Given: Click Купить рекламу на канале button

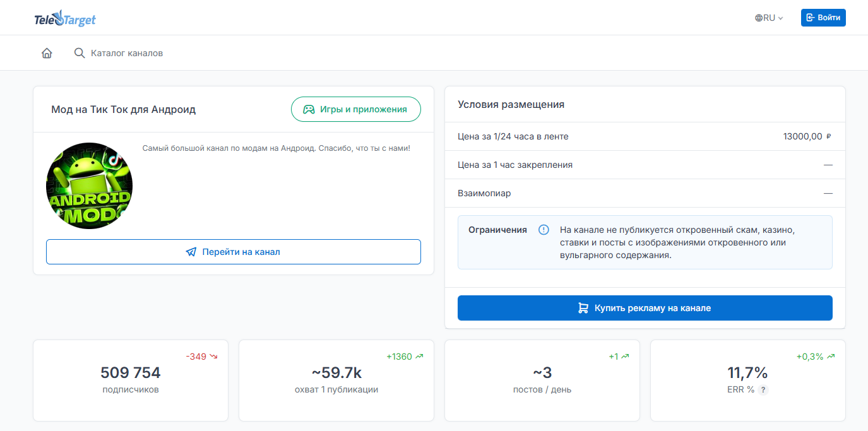Looking at the screenshot, I should pyautogui.click(x=645, y=308).
